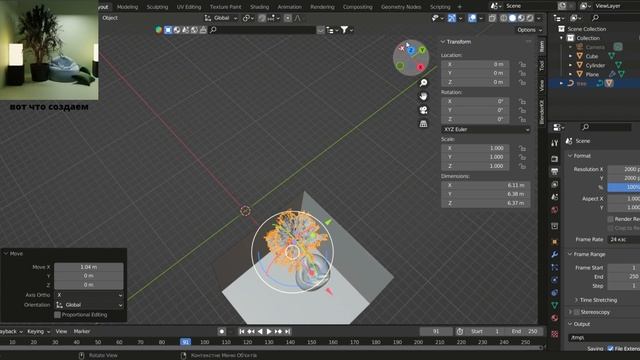Image resolution: width=640 pixels, height=360 pixels.
Task: Open the Particles properties tab icon
Action: pos(554,267)
